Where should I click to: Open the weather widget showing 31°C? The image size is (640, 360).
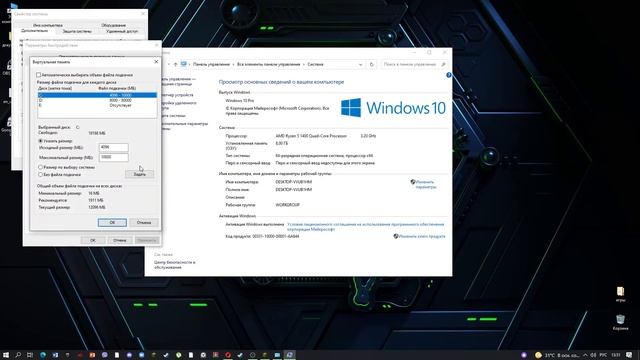(x=557, y=355)
